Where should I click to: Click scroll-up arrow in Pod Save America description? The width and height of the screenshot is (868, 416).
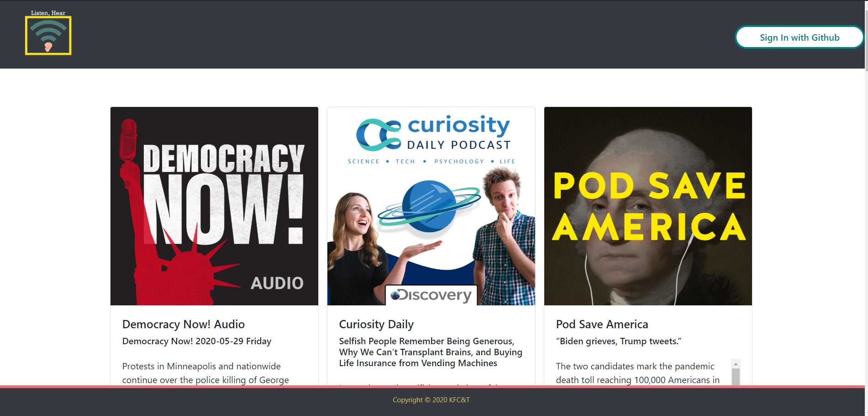click(736, 364)
